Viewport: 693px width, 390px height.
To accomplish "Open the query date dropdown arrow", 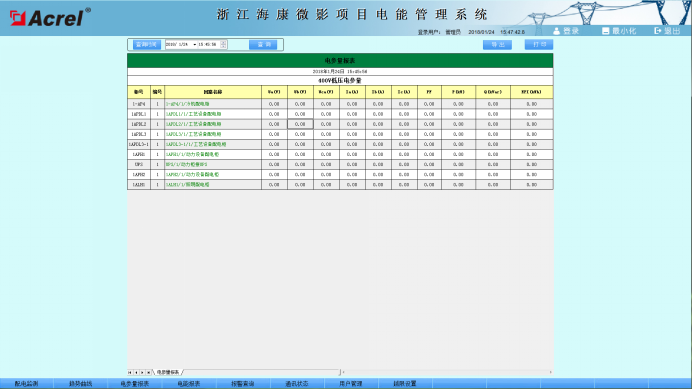I will (194, 45).
